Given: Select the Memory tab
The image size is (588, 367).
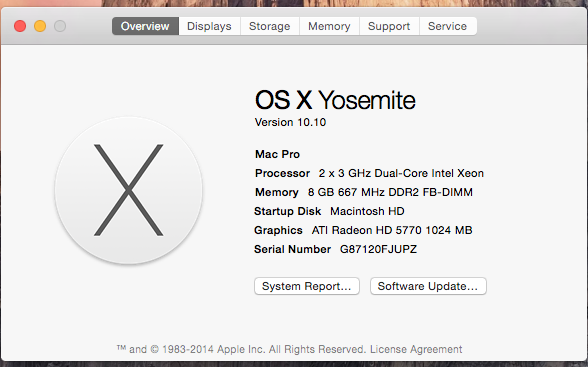Looking at the screenshot, I should [329, 26].
